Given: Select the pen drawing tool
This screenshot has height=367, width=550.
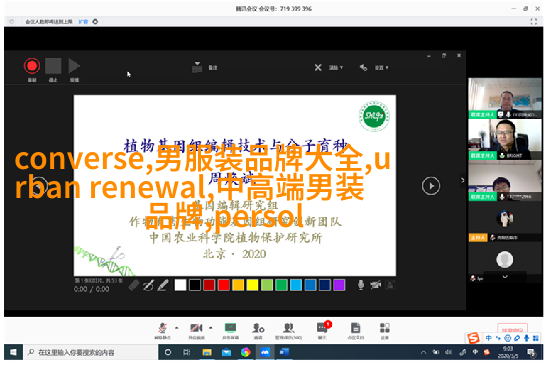Looking at the screenshot, I should tap(148, 285).
